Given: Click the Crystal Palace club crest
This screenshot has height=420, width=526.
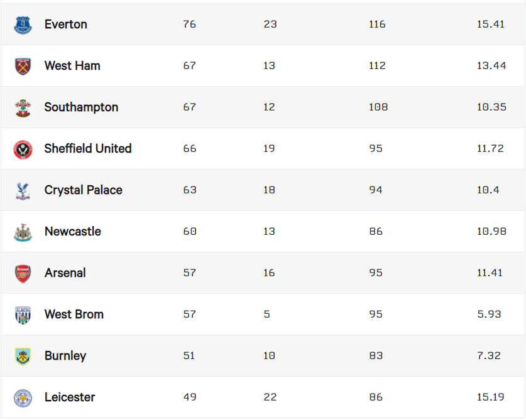Looking at the screenshot, I should tap(23, 190).
